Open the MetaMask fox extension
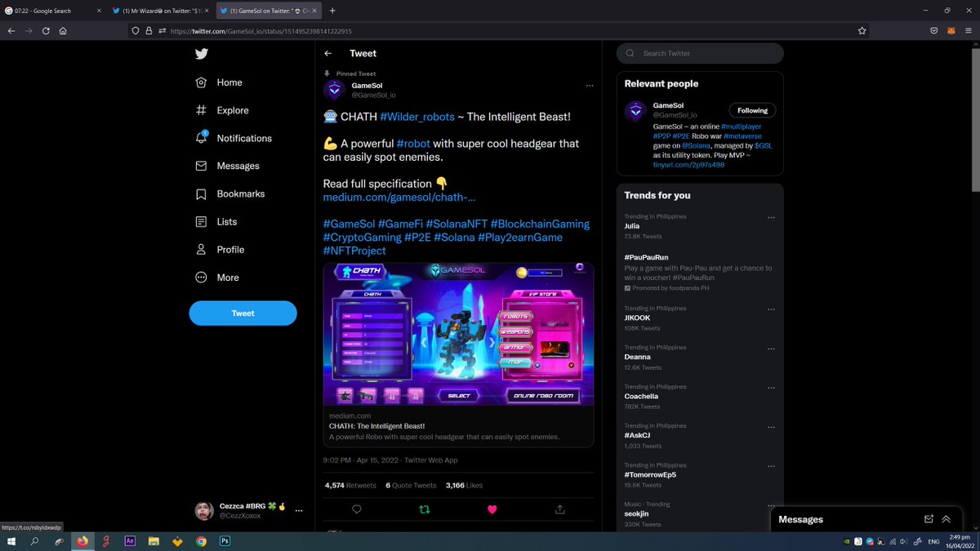The height and width of the screenshot is (551, 980). pyautogui.click(x=951, y=31)
